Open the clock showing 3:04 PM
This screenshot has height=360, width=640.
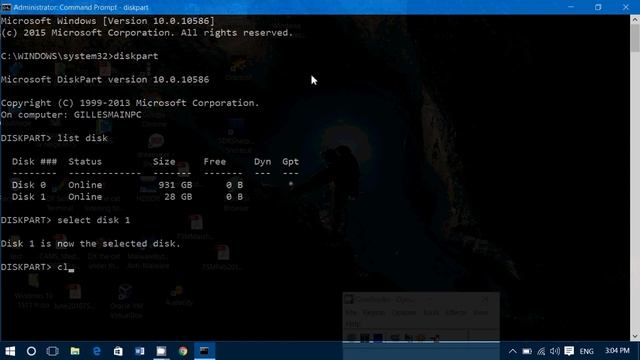[x=617, y=351]
